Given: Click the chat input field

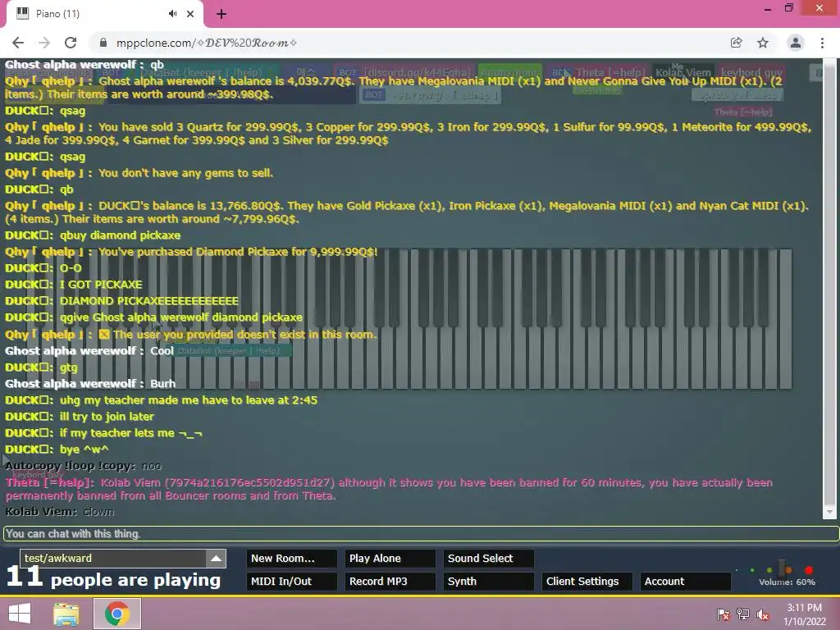Looking at the screenshot, I should (x=421, y=533).
